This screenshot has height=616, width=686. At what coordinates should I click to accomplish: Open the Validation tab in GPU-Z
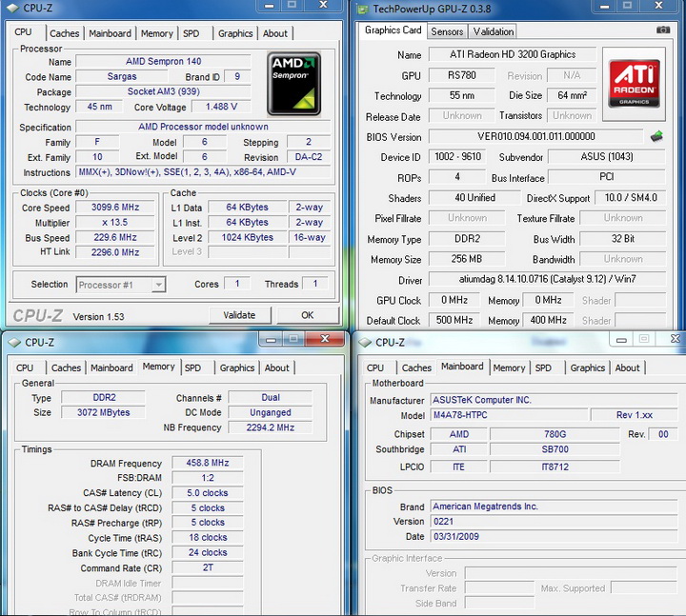pyautogui.click(x=494, y=31)
